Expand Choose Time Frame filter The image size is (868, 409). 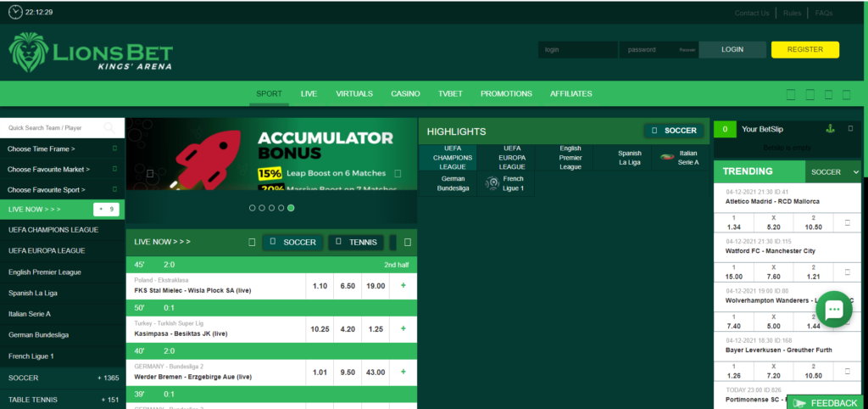[63, 148]
